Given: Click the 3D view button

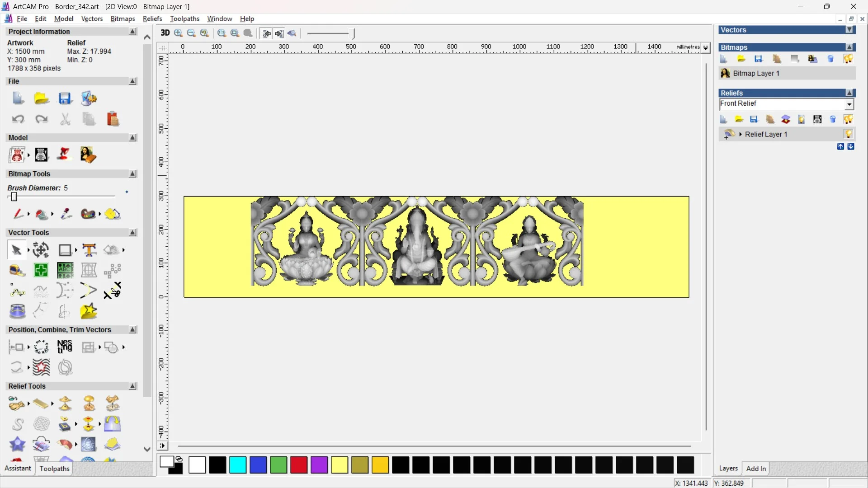Looking at the screenshot, I should tap(165, 33).
